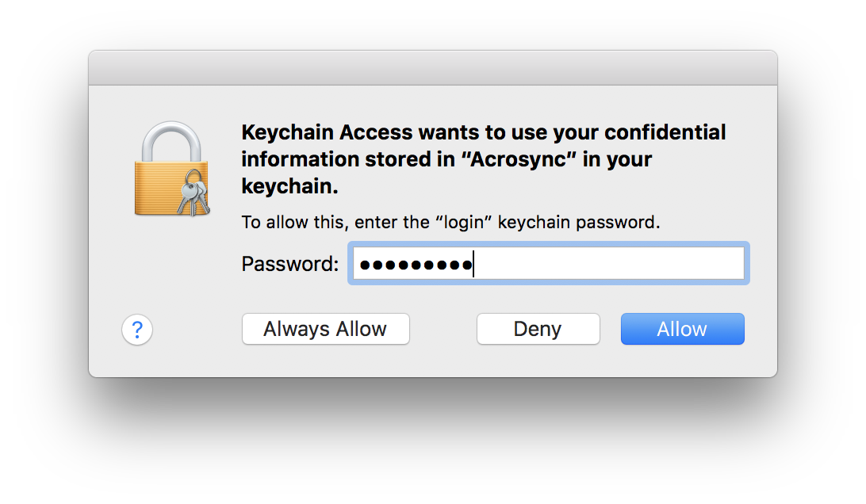The image size is (866, 504).
Task: Click the final heading word "keychain."
Action: click(289, 186)
